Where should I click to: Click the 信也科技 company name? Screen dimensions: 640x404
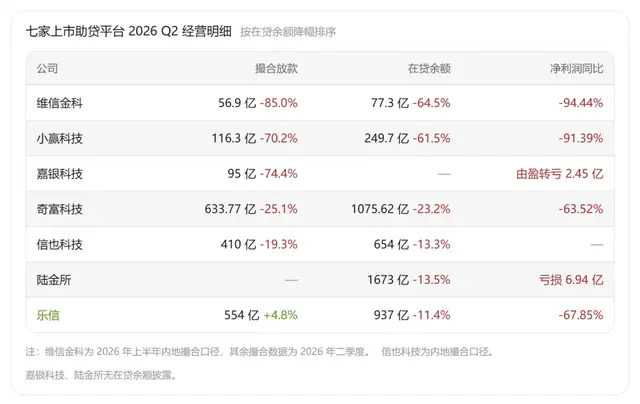click(60, 244)
